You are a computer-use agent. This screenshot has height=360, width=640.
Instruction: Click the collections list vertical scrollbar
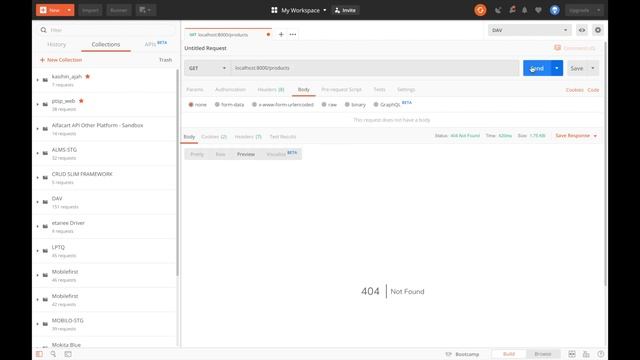(x=177, y=173)
